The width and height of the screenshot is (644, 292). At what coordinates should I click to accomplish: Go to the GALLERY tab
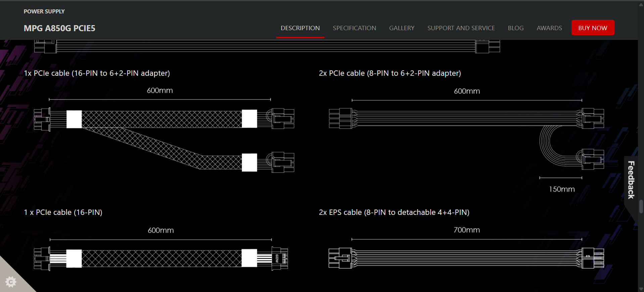[x=402, y=28]
